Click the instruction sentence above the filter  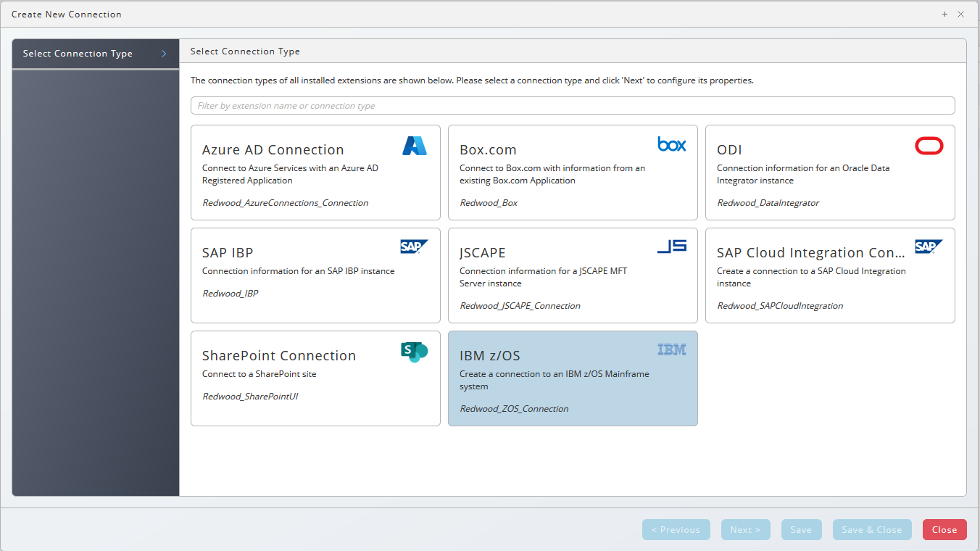pos(472,80)
